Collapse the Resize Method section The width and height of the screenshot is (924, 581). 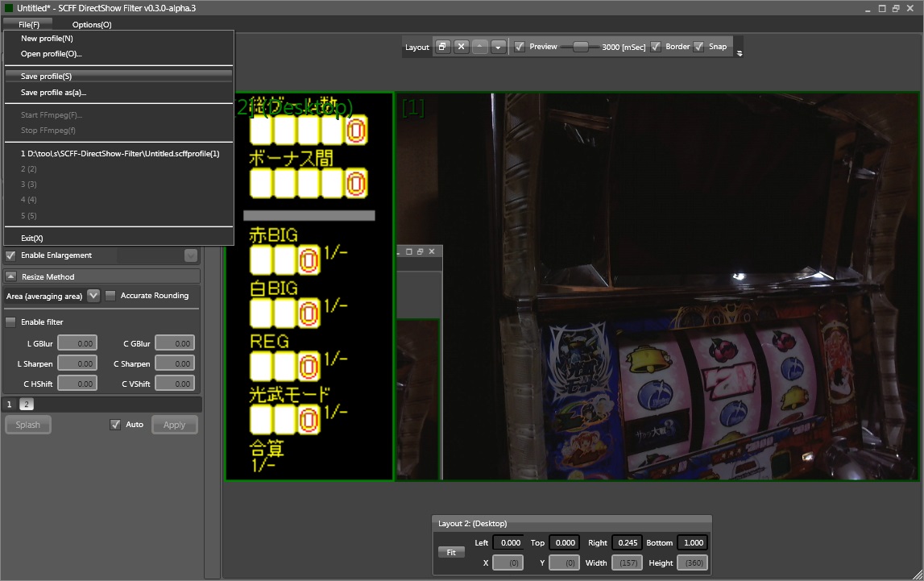click(10, 276)
